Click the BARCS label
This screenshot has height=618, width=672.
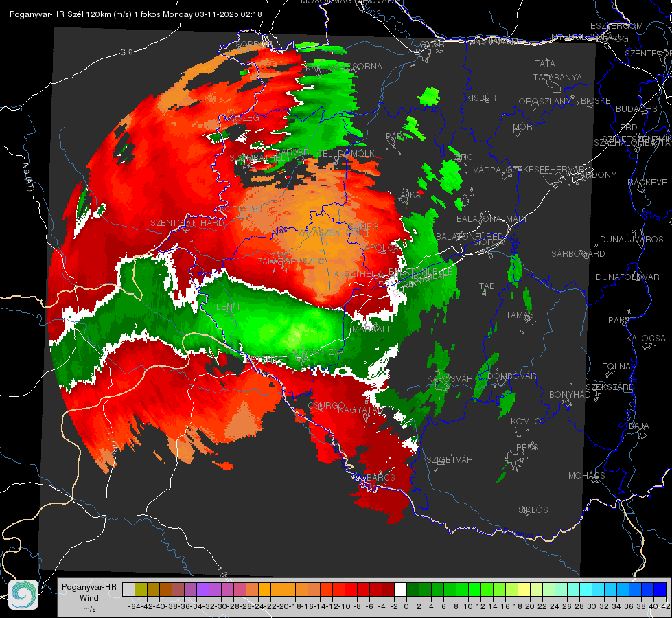click(381, 477)
